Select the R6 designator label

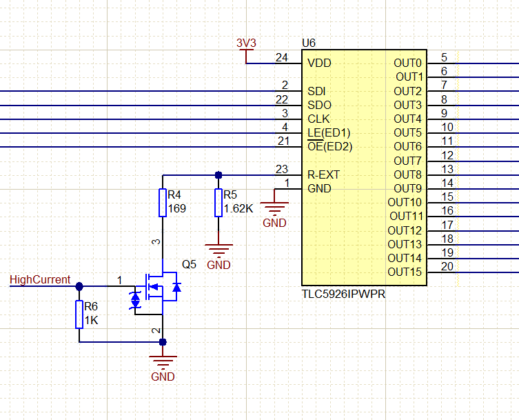coord(91,306)
